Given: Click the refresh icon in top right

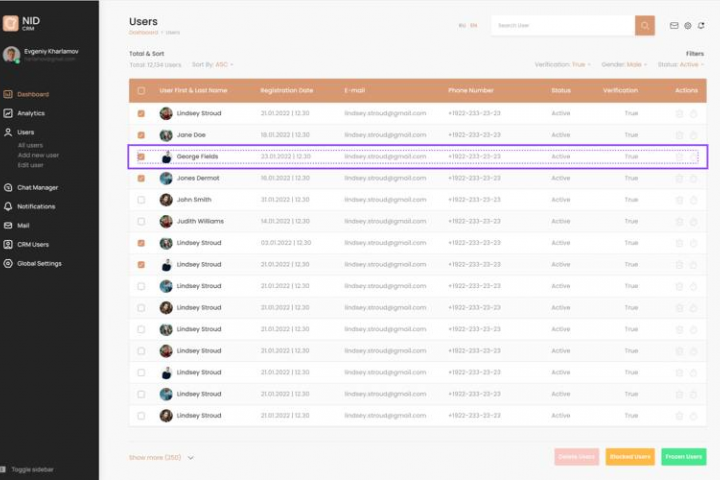Looking at the screenshot, I should point(701,26).
